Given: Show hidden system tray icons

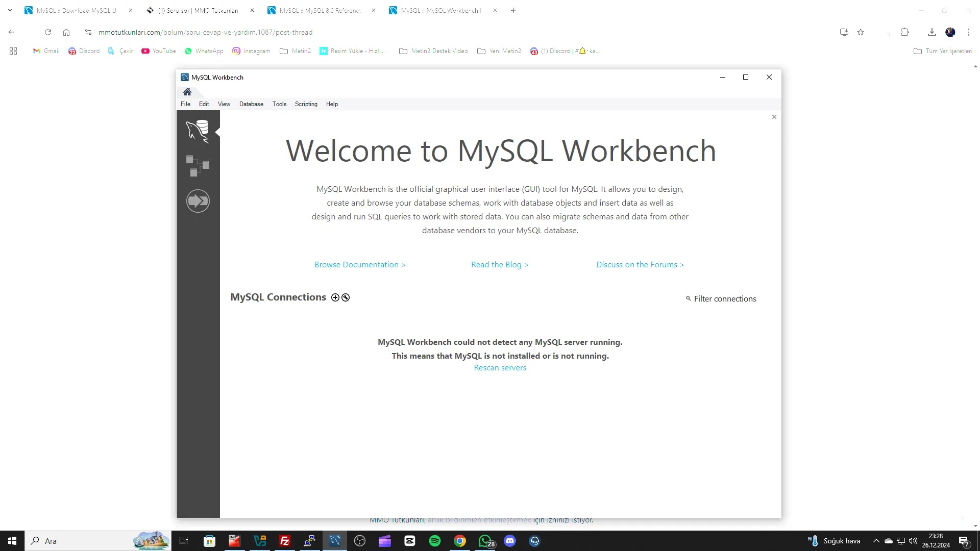Looking at the screenshot, I should 876,541.
